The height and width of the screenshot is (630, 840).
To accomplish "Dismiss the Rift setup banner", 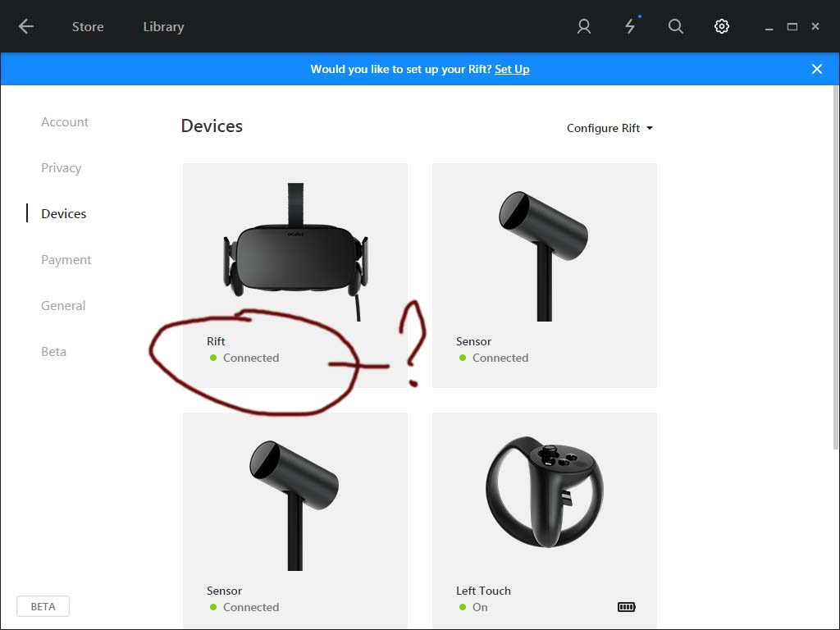I will pyautogui.click(x=816, y=69).
